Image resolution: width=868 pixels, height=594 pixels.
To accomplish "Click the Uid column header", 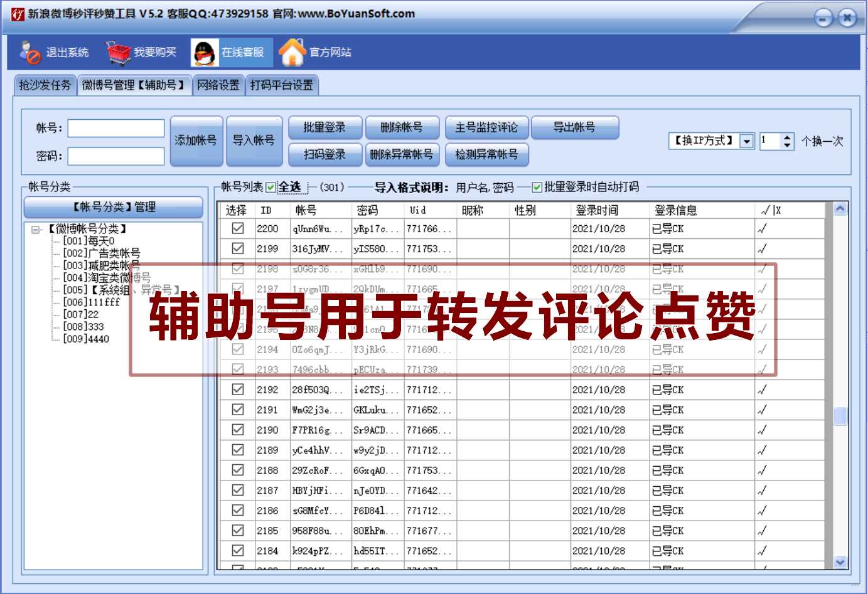I will (x=431, y=210).
